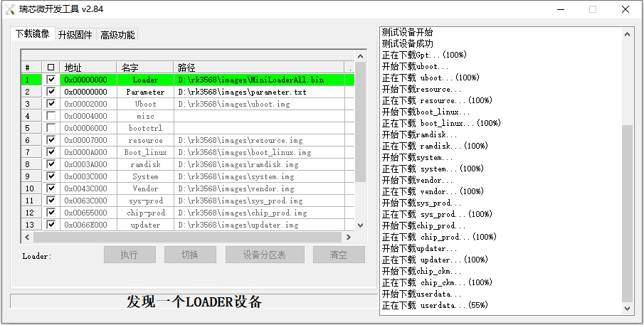Switch to the 下载镜像 tab
The image size is (644, 325).
click(x=33, y=33)
